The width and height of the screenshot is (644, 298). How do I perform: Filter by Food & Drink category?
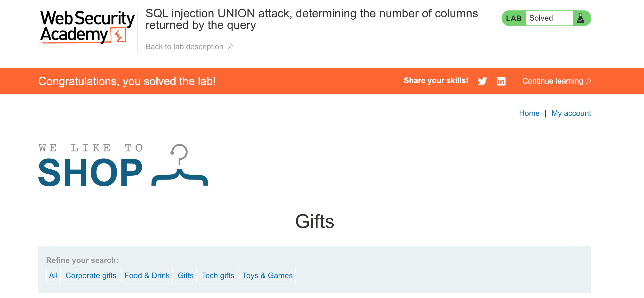point(147,275)
